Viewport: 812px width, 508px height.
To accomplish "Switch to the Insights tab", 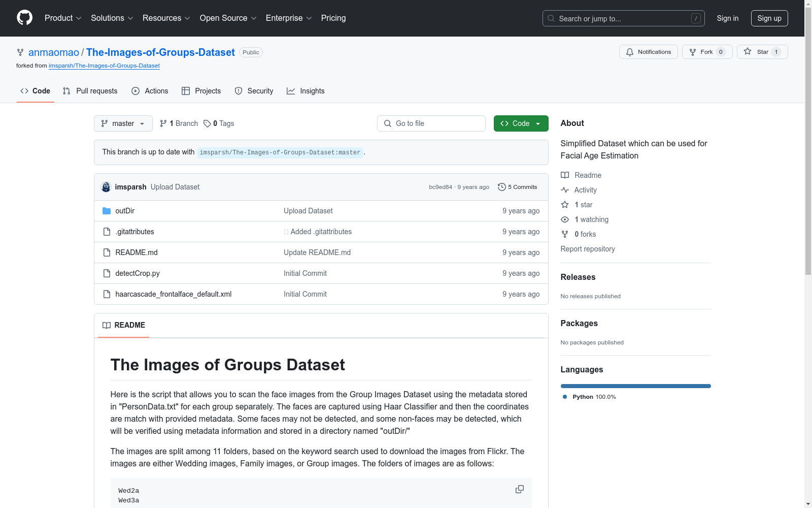I will [306, 91].
